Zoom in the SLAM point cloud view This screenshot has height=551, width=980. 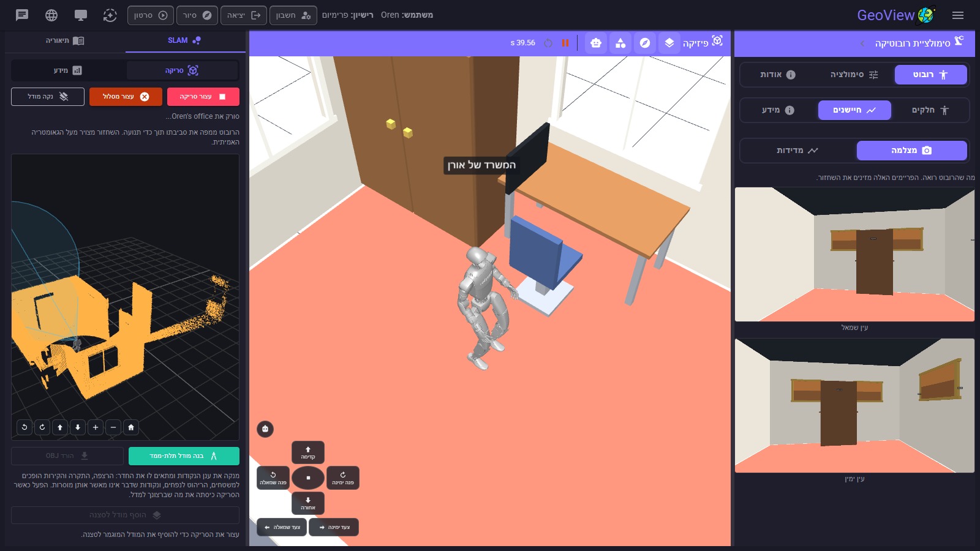coord(96,427)
